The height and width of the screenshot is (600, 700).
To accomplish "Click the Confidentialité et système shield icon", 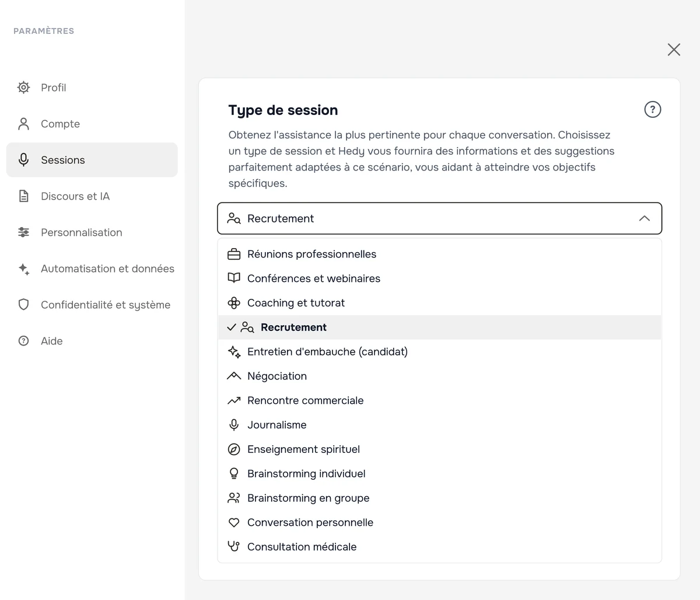I will [x=23, y=305].
